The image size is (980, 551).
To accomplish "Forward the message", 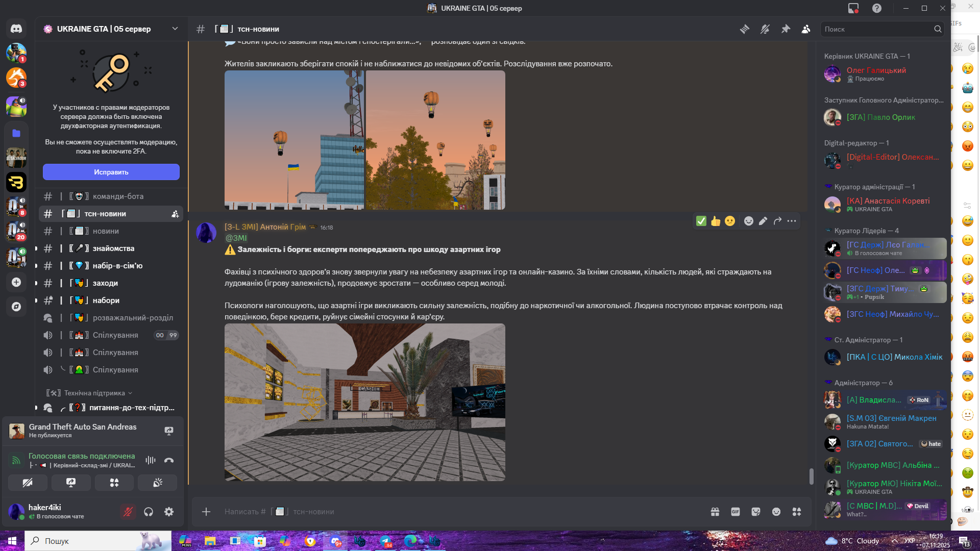I will (777, 221).
